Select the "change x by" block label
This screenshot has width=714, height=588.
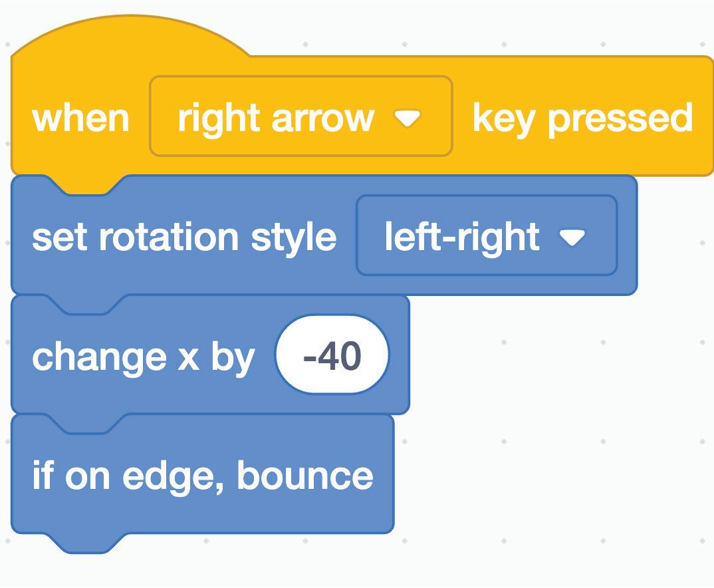pyautogui.click(x=143, y=357)
